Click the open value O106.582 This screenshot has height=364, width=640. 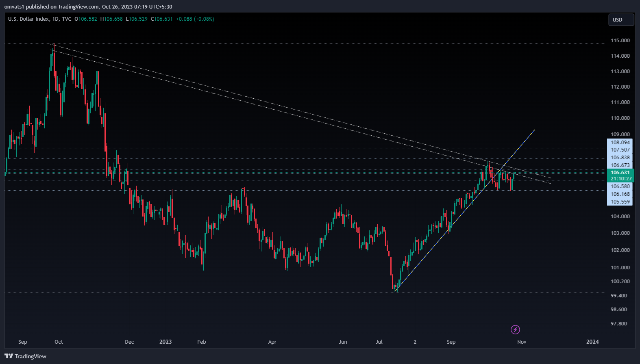coord(86,19)
